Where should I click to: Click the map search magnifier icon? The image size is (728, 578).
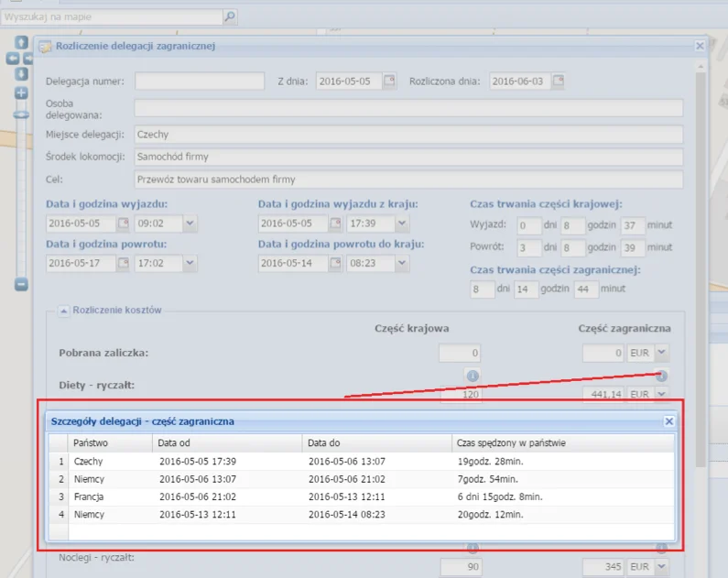[x=229, y=16]
